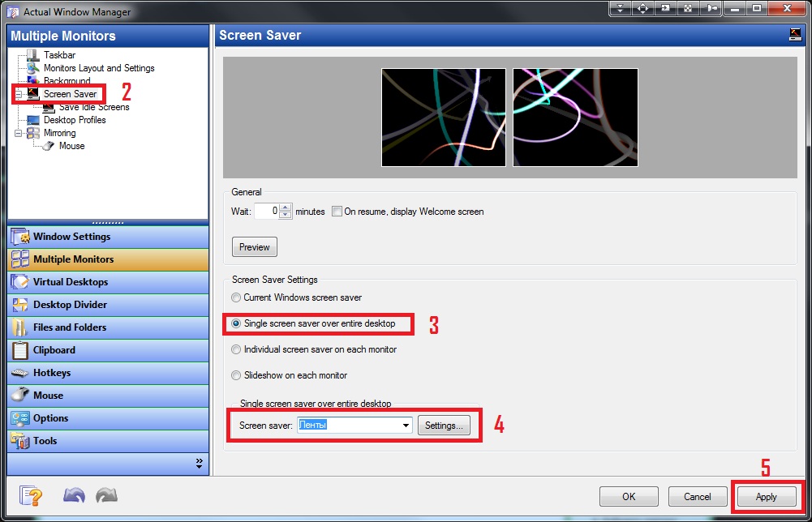The height and width of the screenshot is (522, 812).
Task: Click the Clipboard section icon
Action: [x=21, y=350]
